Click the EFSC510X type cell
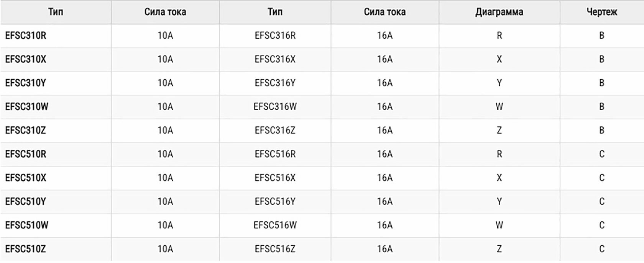644x263 pixels. tap(26, 178)
